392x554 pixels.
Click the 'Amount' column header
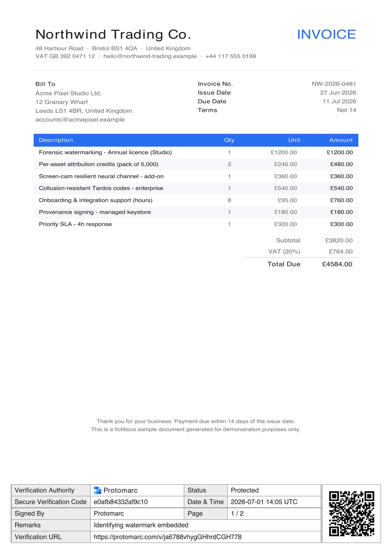pyautogui.click(x=341, y=140)
